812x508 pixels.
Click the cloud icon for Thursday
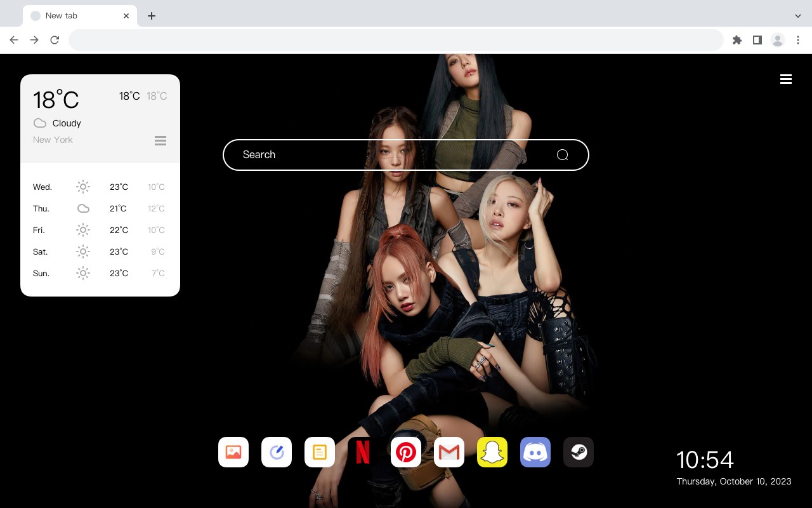pos(83,208)
